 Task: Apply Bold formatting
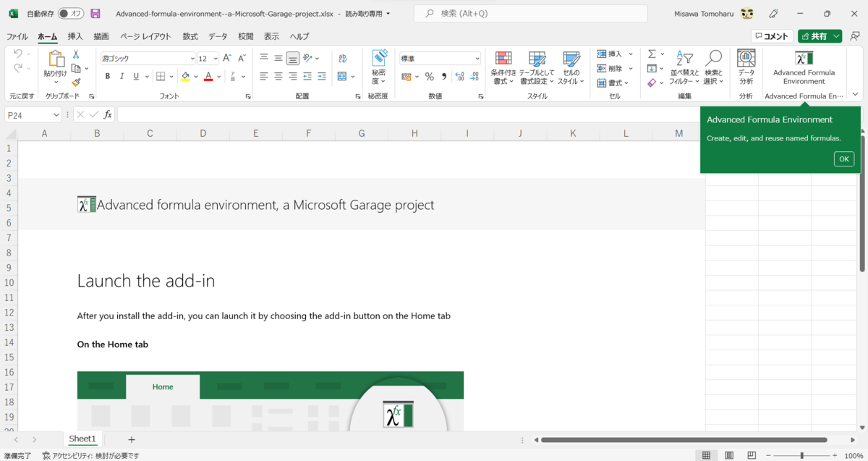(x=108, y=76)
